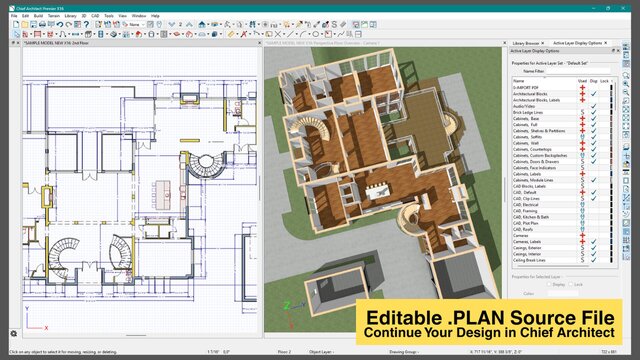The width and height of the screenshot is (640, 360).
Task: Open the Build menu
Action: coord(38,16)
